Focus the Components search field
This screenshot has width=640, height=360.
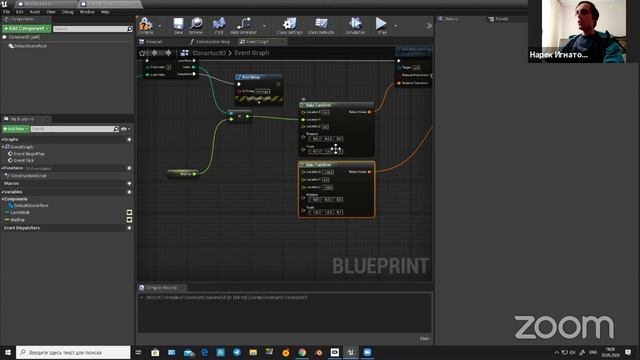pyautogui.click(x=90, y=29)
